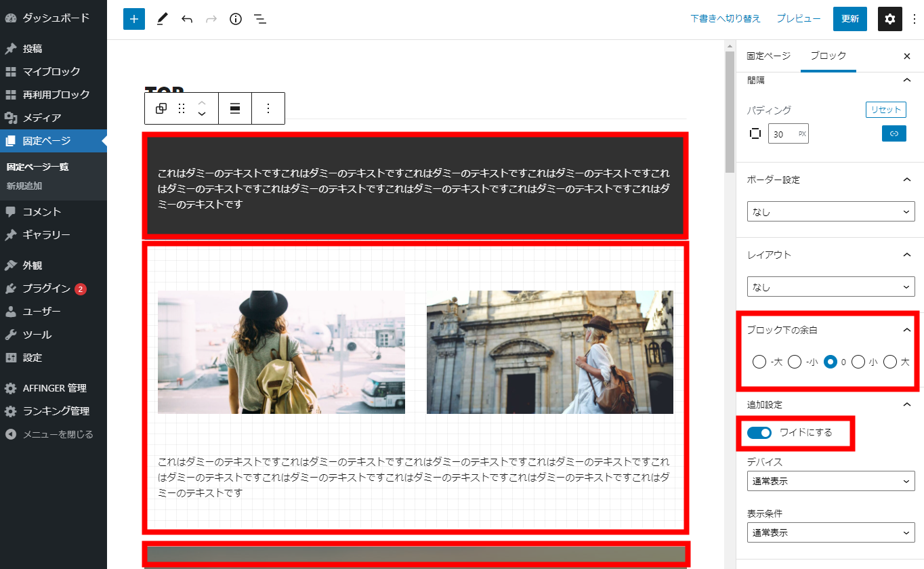Viewport: 924px width, 569px height.
Task: Collapse menu with メニューを閉じる
Action: (54, 434)
